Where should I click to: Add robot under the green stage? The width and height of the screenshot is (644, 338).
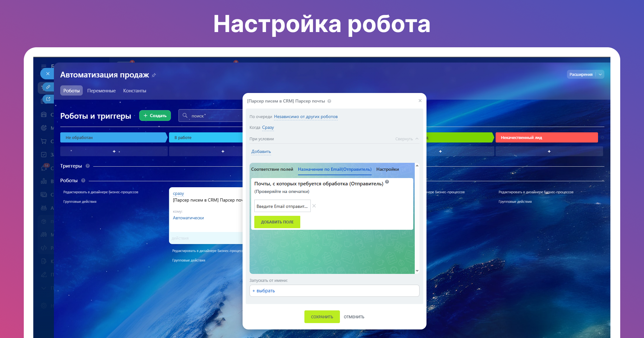coord(440,151)
